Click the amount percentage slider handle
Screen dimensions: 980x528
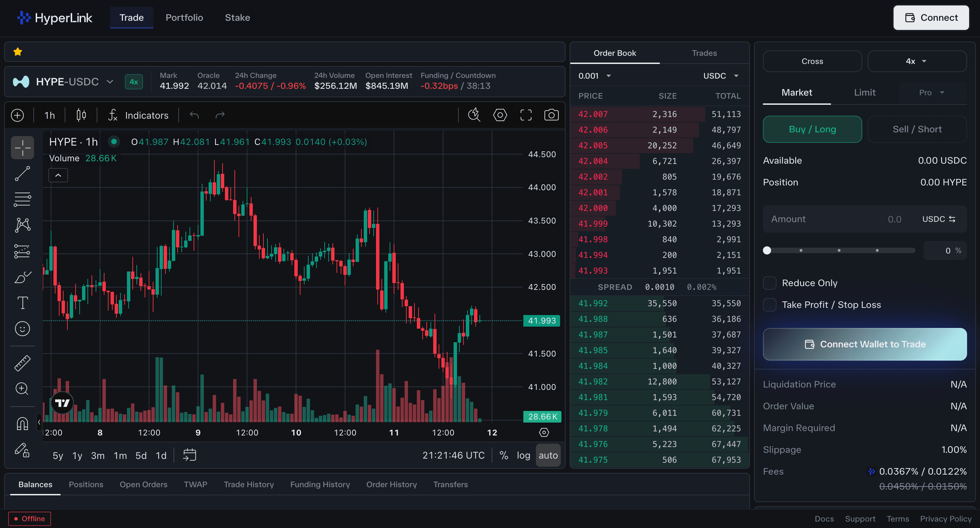coord(767,250)
